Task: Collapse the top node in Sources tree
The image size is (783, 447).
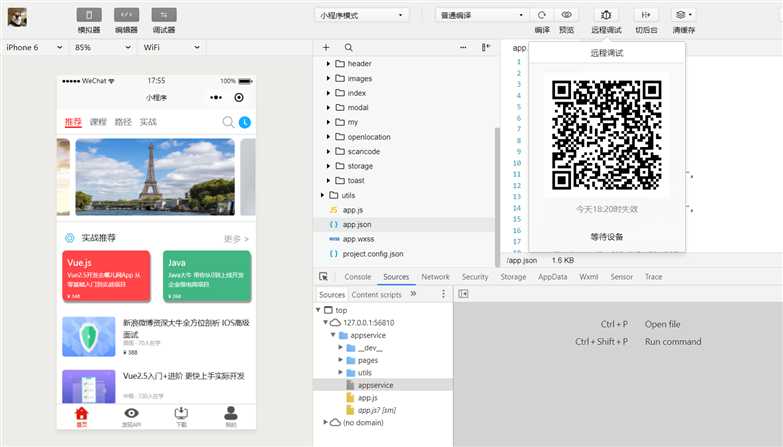Action: point(319,310)
